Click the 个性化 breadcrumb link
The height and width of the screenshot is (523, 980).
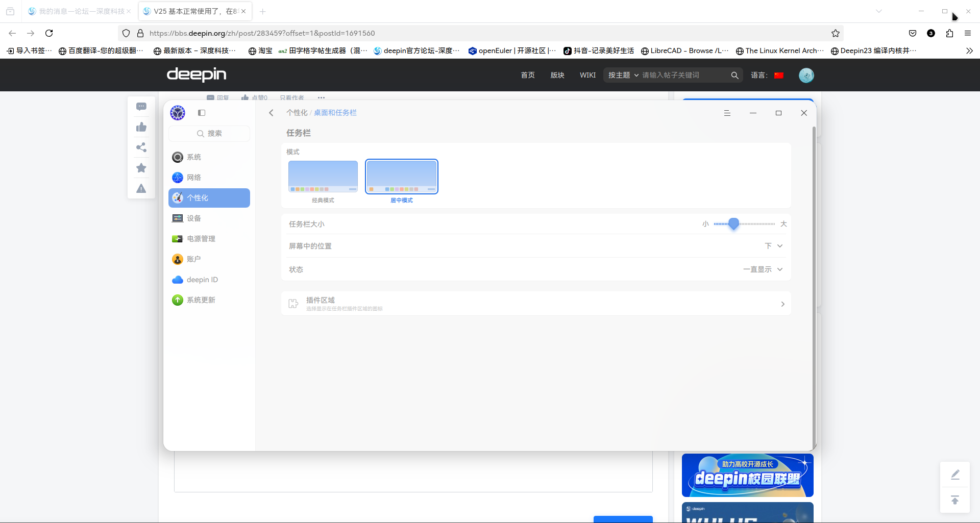(x=297, y=113)
